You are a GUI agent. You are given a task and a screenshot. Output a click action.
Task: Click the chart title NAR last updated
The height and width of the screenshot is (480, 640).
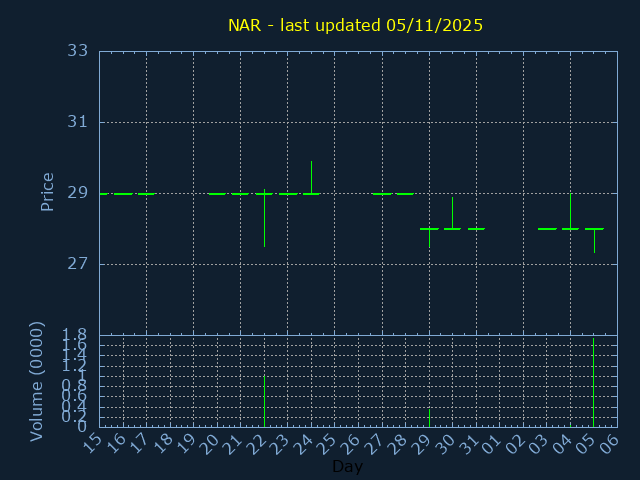[x=355, y=25]
